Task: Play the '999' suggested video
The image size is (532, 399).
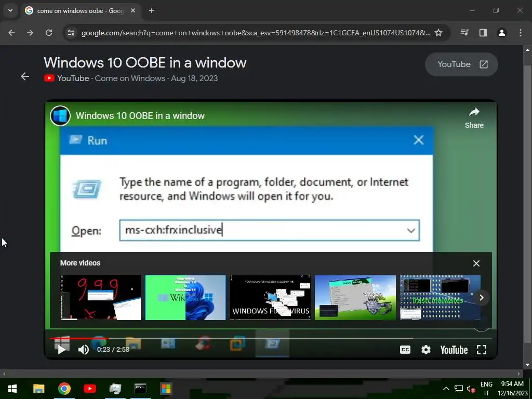Action: click(100, 298)
